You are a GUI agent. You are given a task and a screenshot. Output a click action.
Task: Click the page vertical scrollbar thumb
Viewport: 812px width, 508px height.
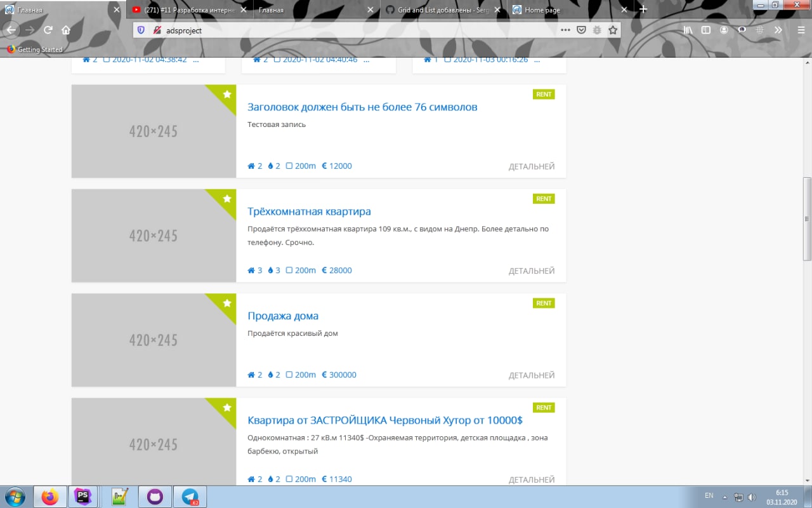pyautogui.click(x=807, y=218)
